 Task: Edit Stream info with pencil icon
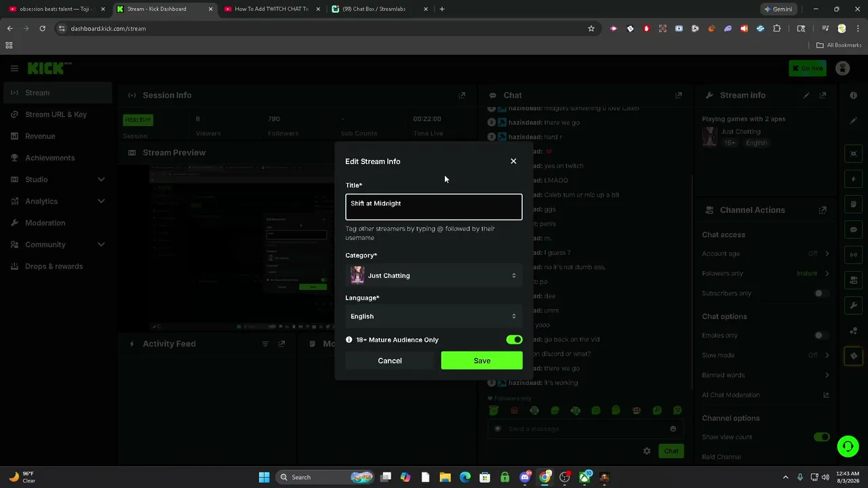(806, 96)
